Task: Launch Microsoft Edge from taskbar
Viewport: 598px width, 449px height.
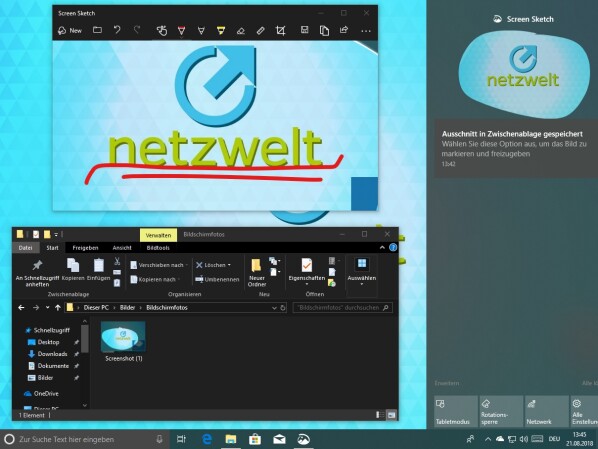Action: [x=207, y=439]
